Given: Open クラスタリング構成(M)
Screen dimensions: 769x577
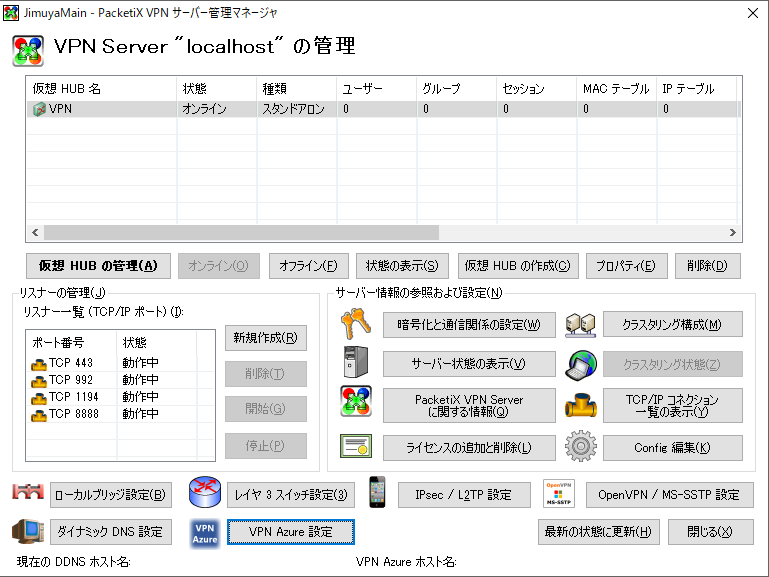Looking at the screenshot, I should click(x=672, y=324).
